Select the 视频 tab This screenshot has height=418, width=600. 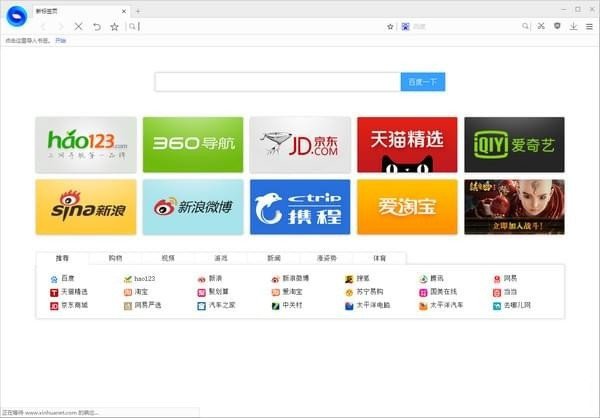coord(168,258)
